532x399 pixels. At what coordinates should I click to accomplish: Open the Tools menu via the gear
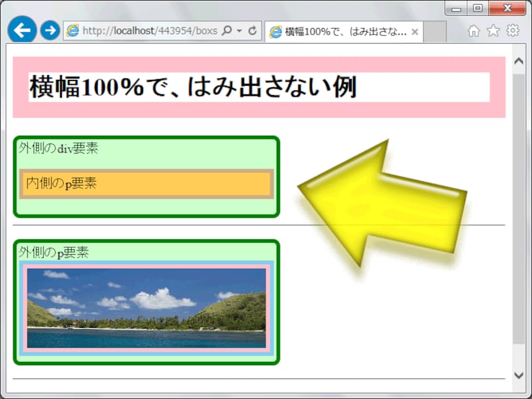click(x=513, y=30)
